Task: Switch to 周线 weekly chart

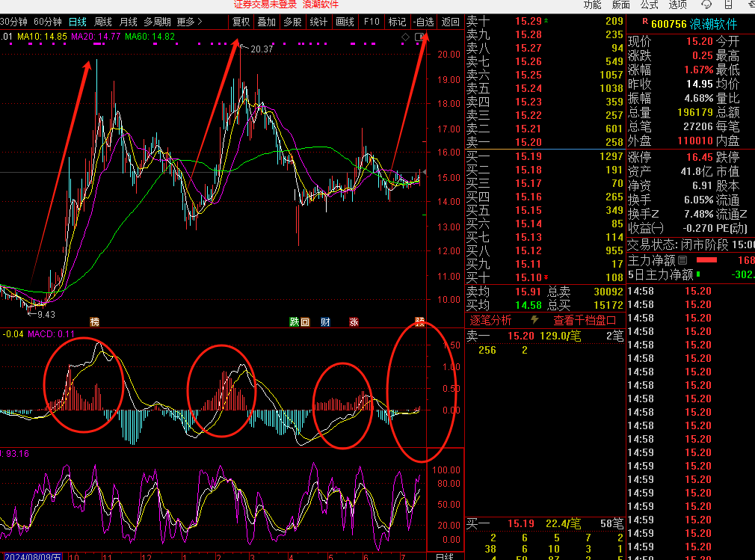Action: tap(102, 22)
